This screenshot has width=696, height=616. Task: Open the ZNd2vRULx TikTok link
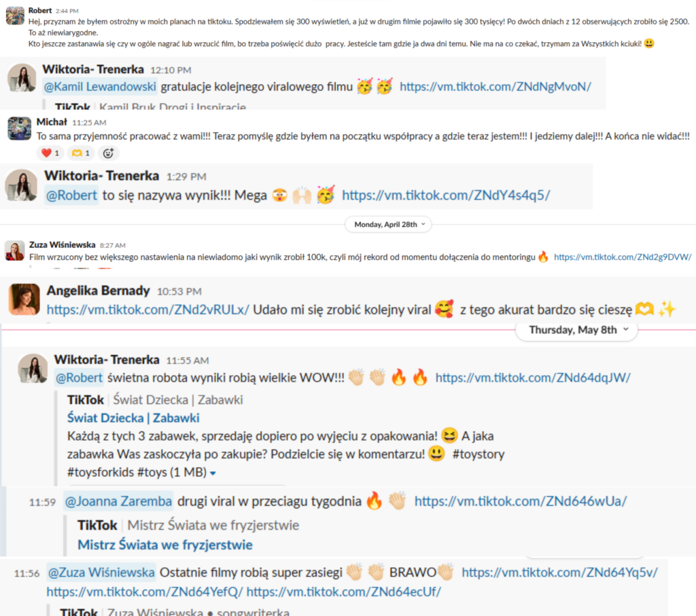point(147,310)
